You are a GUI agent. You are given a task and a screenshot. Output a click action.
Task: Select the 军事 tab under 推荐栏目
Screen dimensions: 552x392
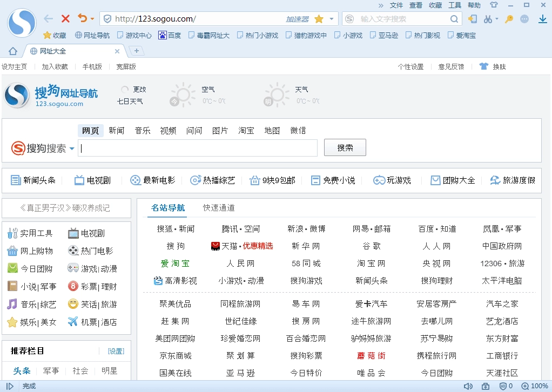click(x=51, y=371)
